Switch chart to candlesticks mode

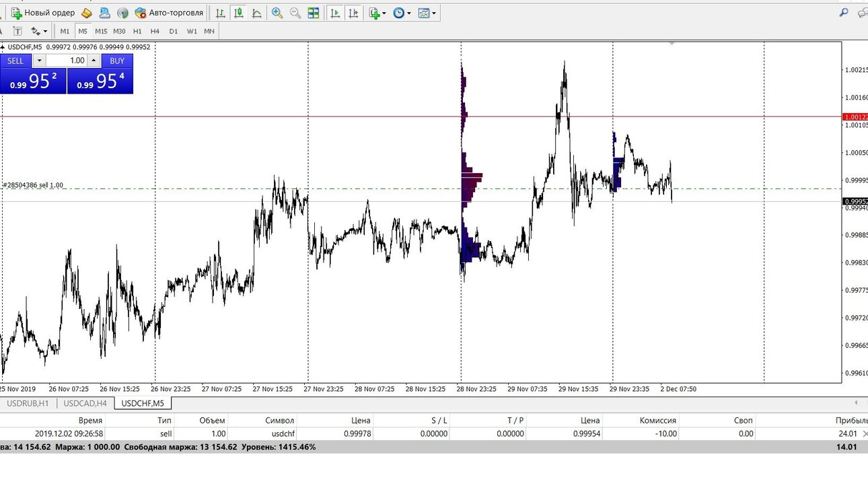point(238,13)
